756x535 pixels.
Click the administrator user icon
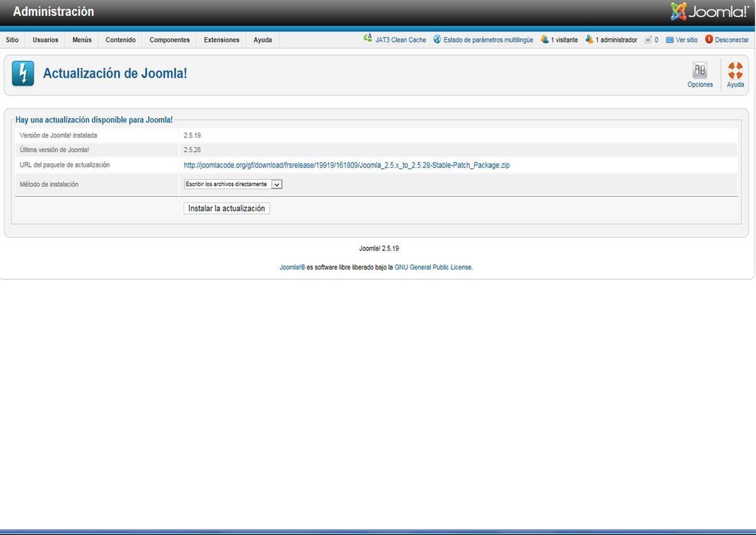coord(589,39)
